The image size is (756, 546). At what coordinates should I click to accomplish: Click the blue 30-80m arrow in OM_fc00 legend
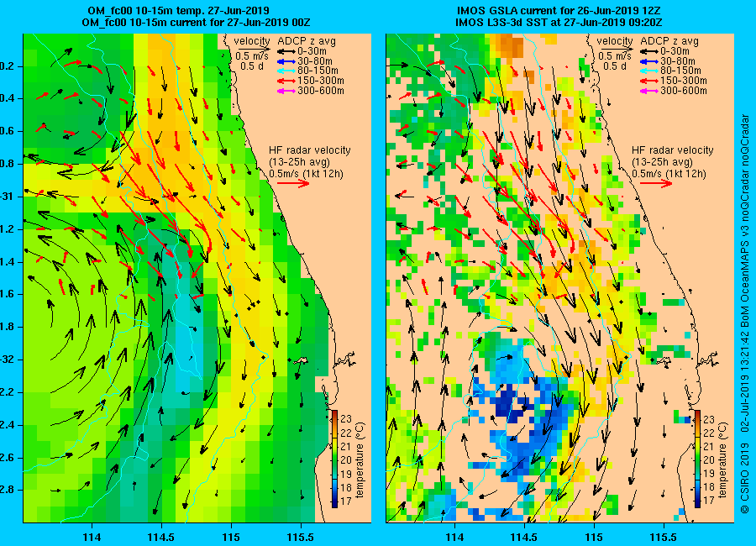click(286, 61)
